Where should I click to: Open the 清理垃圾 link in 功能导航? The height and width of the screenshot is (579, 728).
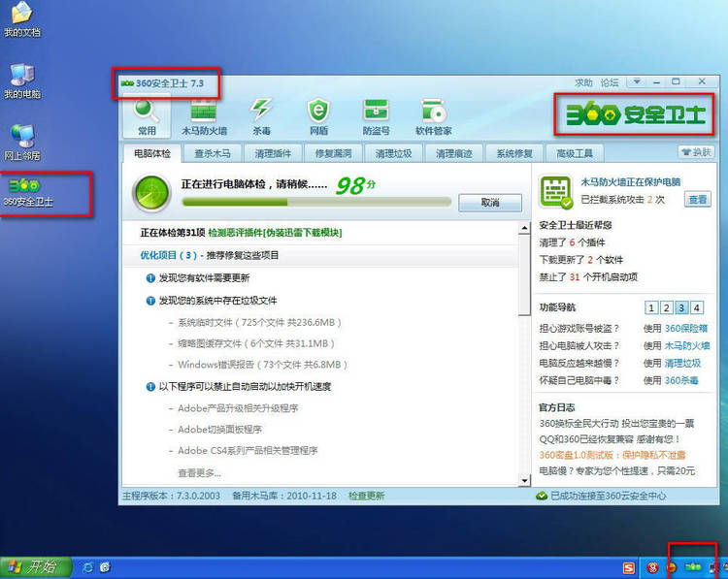click(x=682, y=363)
